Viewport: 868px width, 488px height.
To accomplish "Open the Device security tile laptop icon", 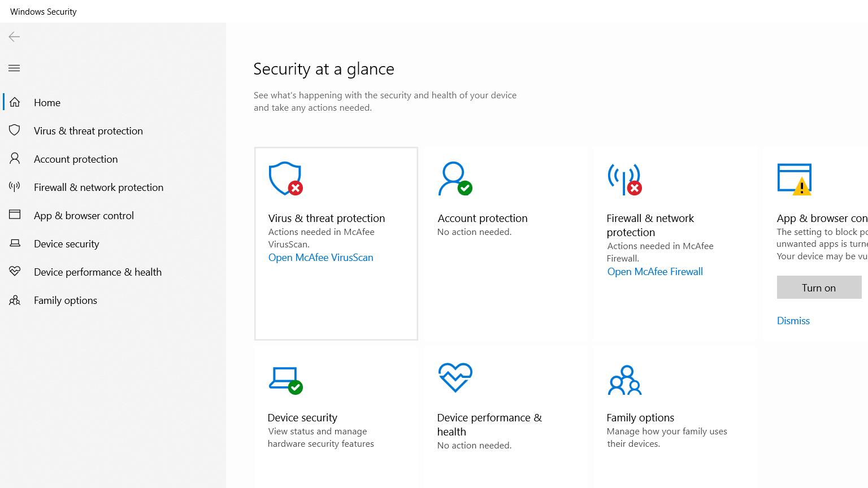I will pos(285,380).
